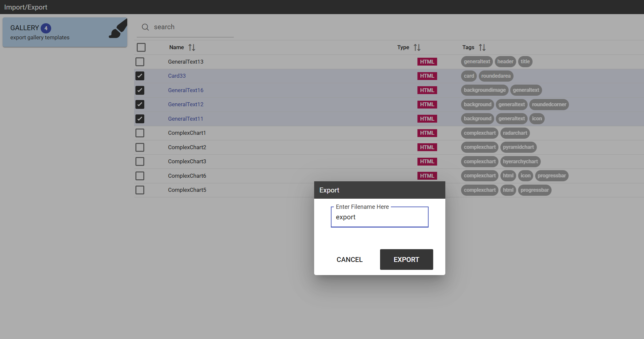Click progressbar tag on ComplexChart6 row
The image size is (644, 339).
[552, 176]
